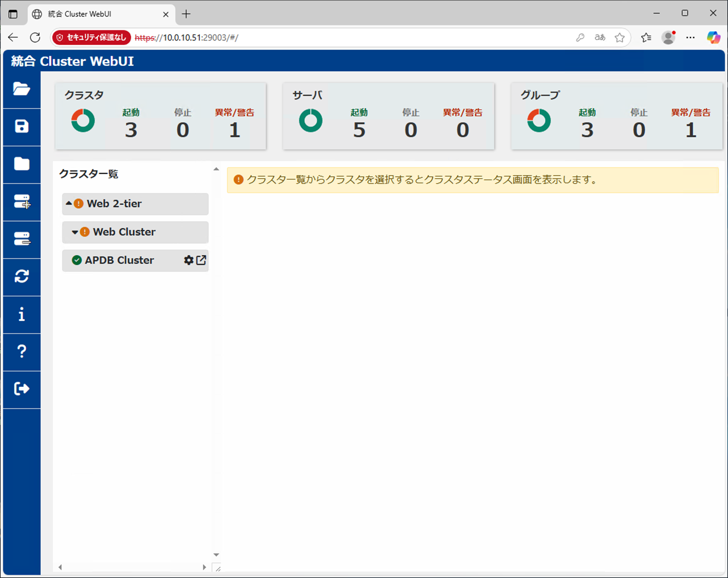Open settings gear for APDB Cluster
This screenshot has width=728, height=578.
click(189, 260)
